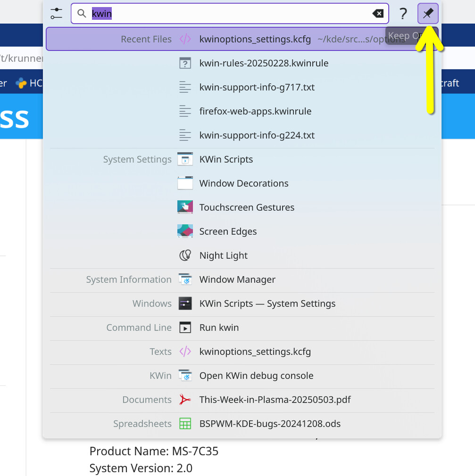Click the kwin search input field

coord(230,13)
